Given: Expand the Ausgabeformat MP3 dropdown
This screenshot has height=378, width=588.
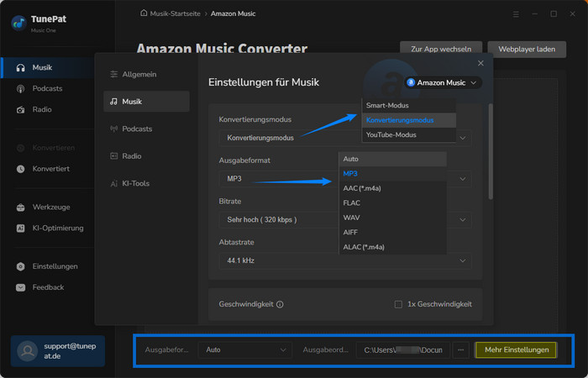Looking at the screenshot, I should [345, 179].
